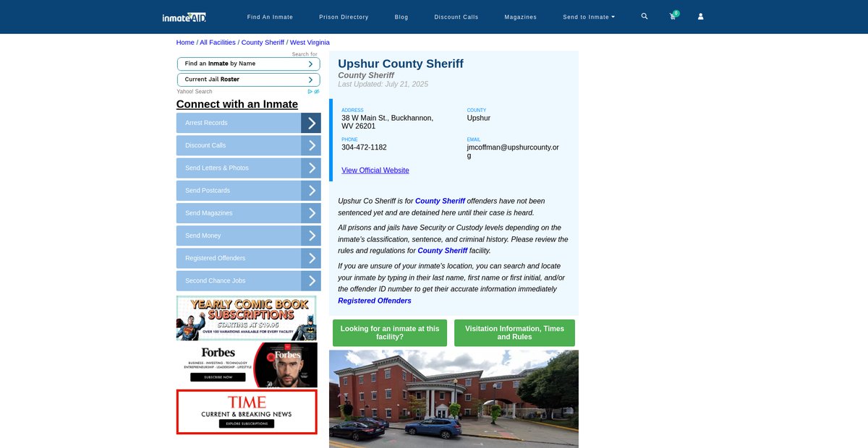Screen dimensions: 868x448
Task: Click the jmcoffman email address
Action: pos(513,151)
